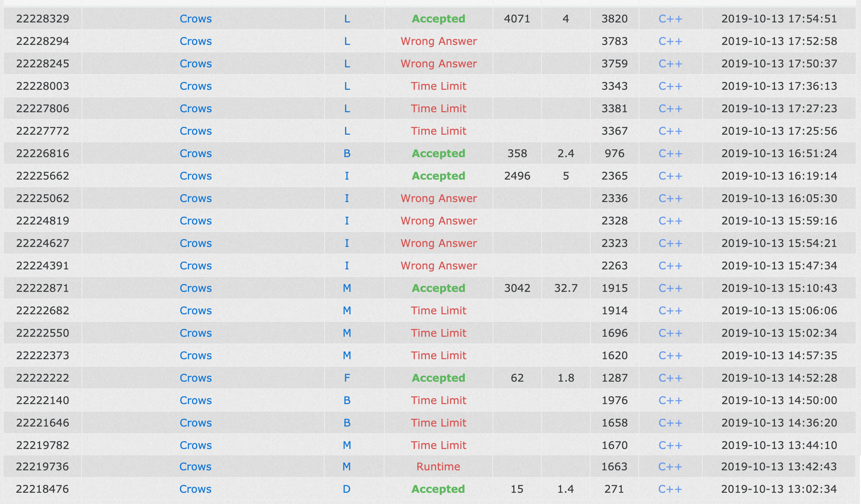Open Crows user link for run 22228329
This screenshot has height=504, width=861.
pos(195,19)
